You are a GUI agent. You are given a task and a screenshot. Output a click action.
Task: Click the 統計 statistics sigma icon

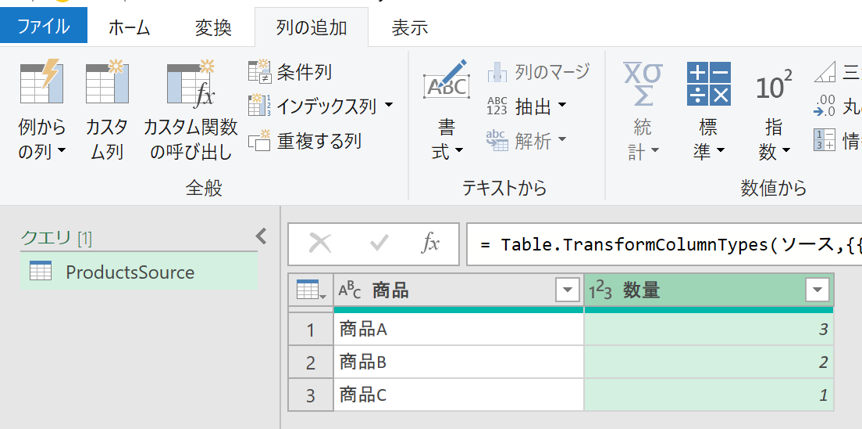click(642, 84)
